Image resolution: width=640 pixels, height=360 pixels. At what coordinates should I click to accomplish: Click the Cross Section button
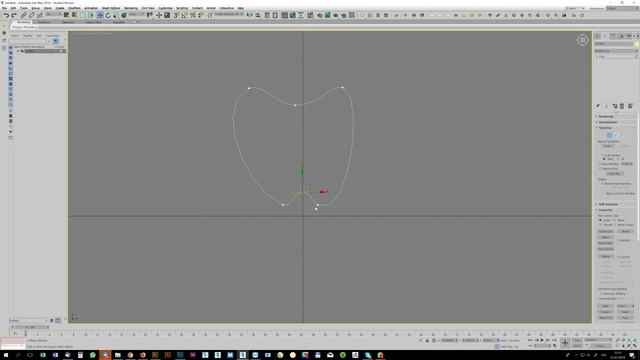pyautogui.click(x=606, y=249)
